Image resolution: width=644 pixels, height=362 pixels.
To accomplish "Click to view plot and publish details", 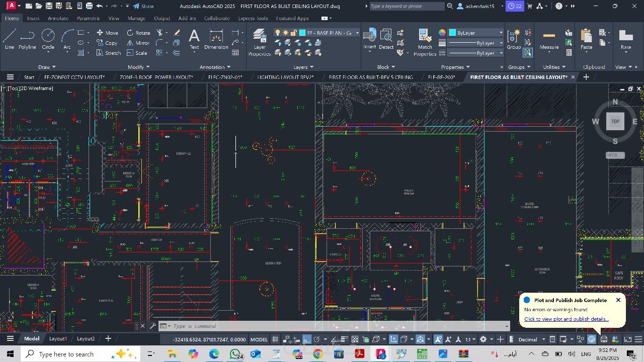I will point(566,319).
